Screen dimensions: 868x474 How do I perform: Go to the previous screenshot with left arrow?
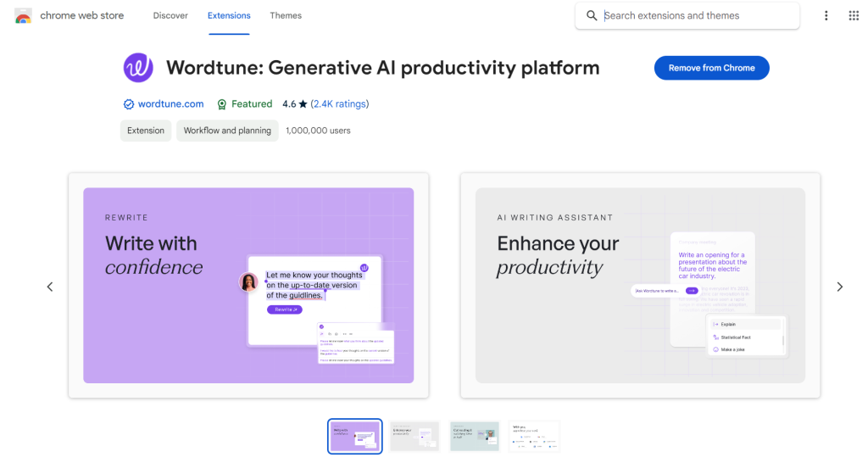coord(50,287)
